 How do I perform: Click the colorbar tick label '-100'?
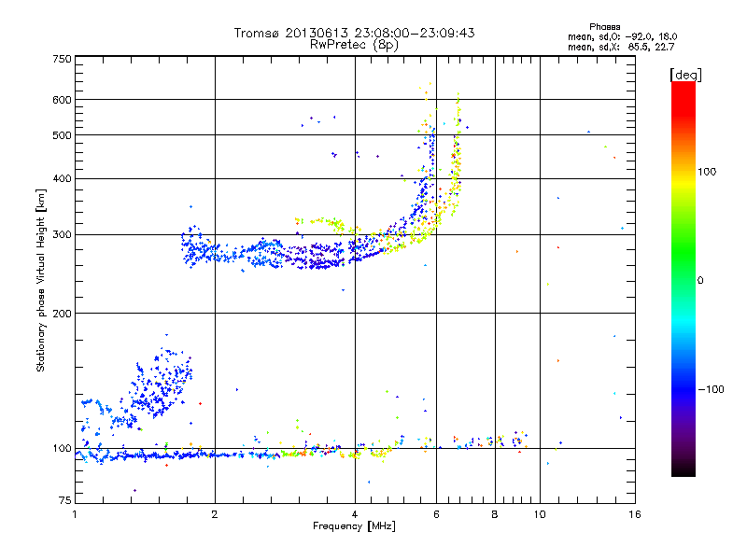(x=711, y=389)
